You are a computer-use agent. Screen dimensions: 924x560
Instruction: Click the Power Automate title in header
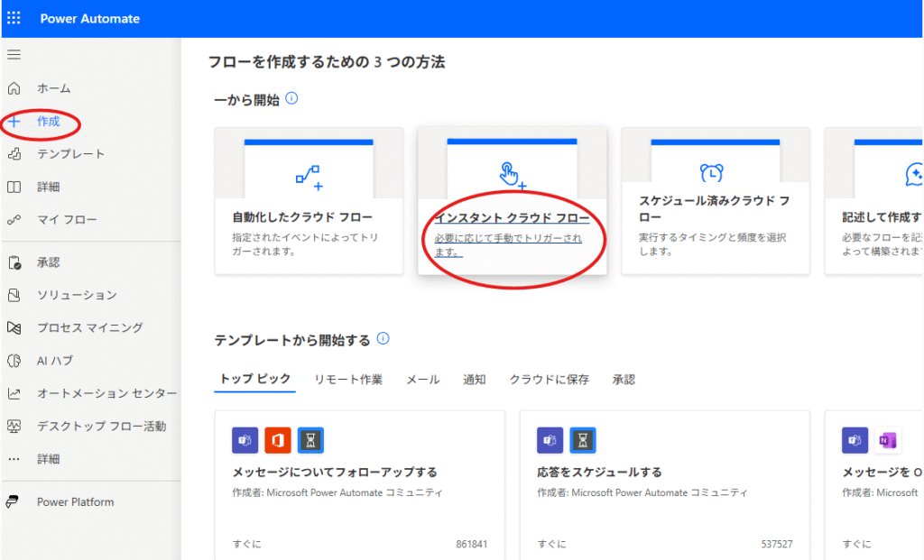pyautogui.click(x=89, y=18)
